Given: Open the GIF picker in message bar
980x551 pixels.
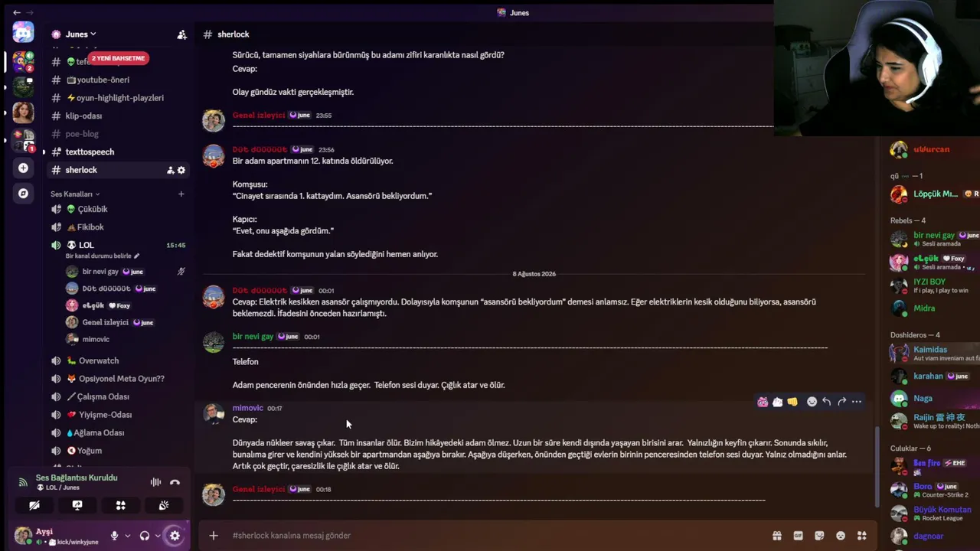Looking at the screenshot, I should 798,536.
